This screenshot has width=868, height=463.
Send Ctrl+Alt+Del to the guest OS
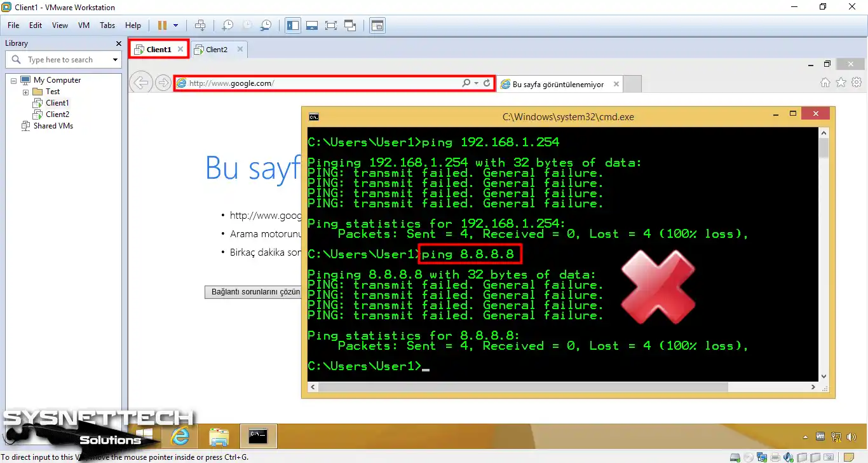point(200,25)
